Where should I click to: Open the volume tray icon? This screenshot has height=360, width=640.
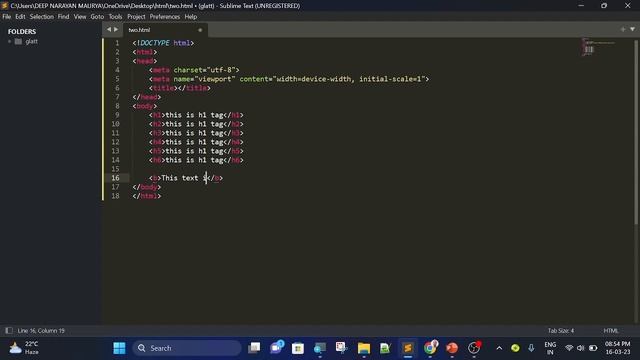(x=580, y=348)
